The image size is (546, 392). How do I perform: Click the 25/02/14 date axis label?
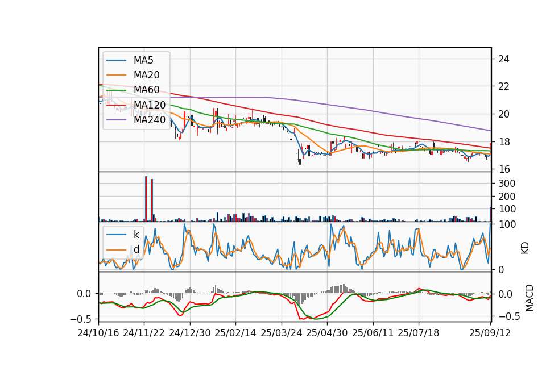[235, 333]
